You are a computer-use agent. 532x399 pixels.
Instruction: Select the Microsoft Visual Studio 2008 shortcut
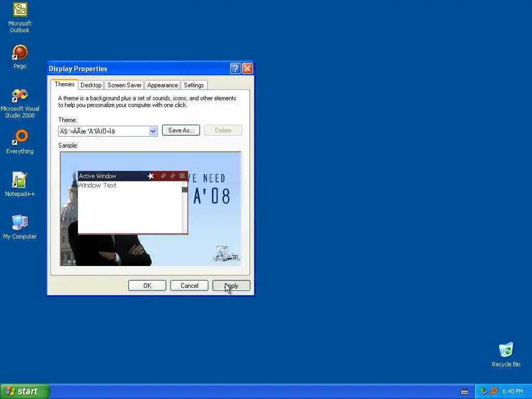[20, 103]
